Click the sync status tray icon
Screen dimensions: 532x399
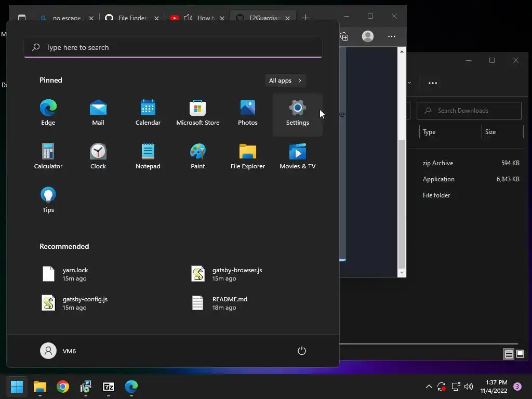pos(442,387)
